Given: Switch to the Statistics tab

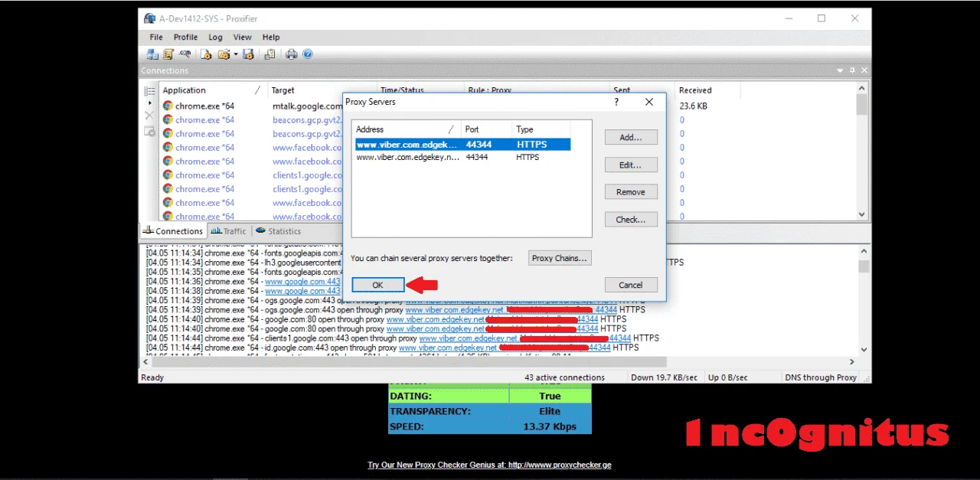Looking at the screenshot, I should tap(278, 231).
